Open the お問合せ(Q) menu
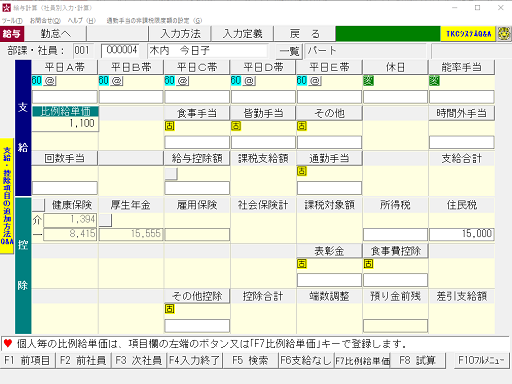The image size is (512, 384). 45,21
